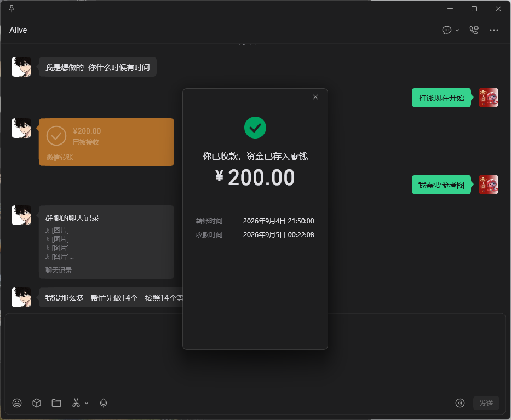Click the 我没那么多 帮忙先做14个 message
Image resolution: width=511 pixels, height=420 pixels.
(x=111, y=297)
